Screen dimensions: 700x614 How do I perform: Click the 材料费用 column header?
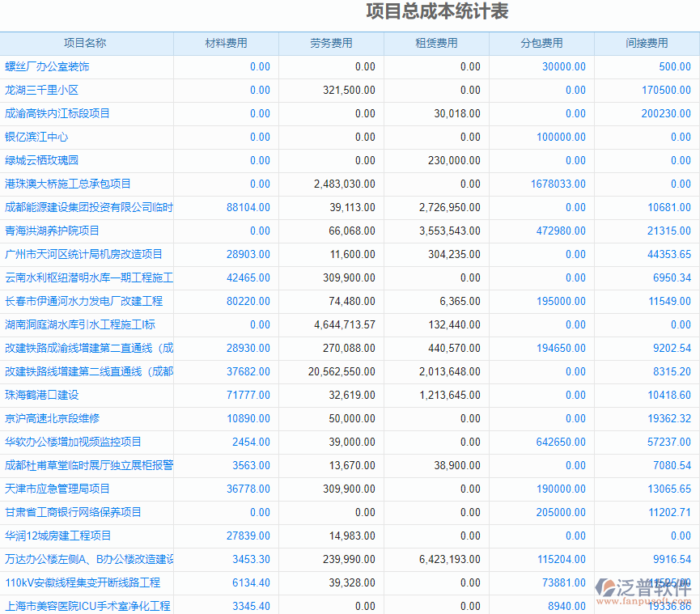[226, 43]
